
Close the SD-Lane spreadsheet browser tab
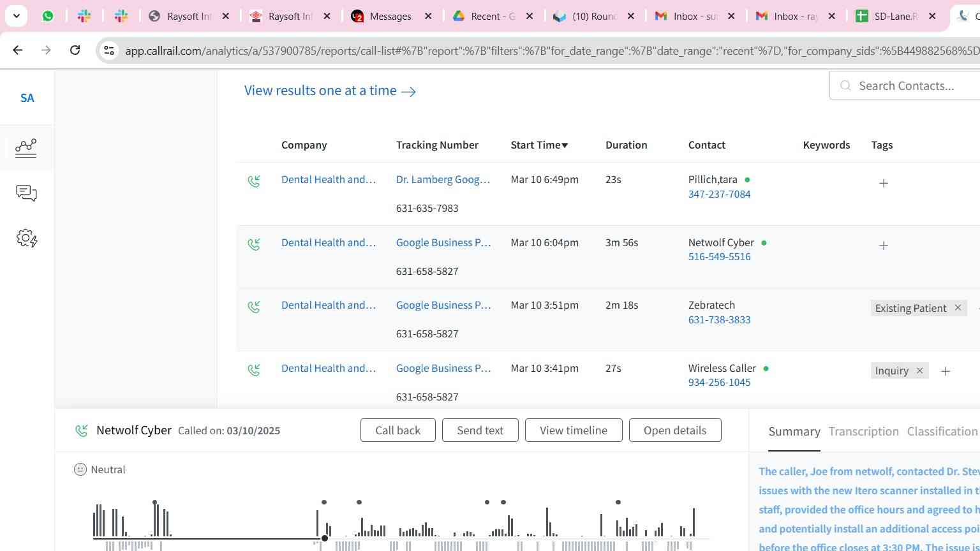pos(932,16)
